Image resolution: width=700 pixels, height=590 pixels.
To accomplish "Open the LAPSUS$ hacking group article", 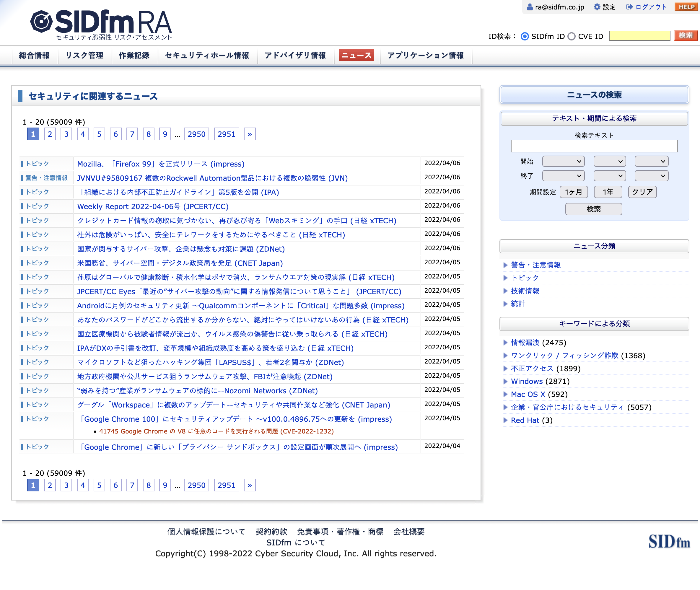I will pyautogui.click(x=211, y=363).
